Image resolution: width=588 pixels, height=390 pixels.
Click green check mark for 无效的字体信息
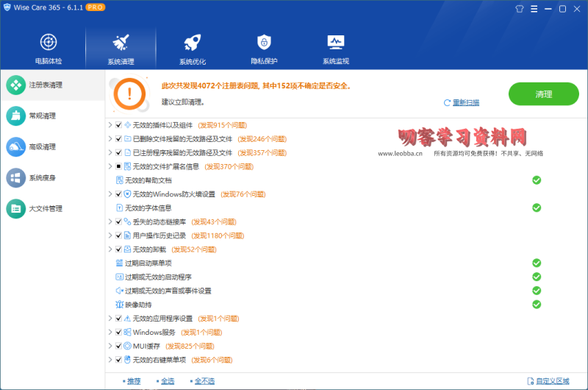pos(537,208)
